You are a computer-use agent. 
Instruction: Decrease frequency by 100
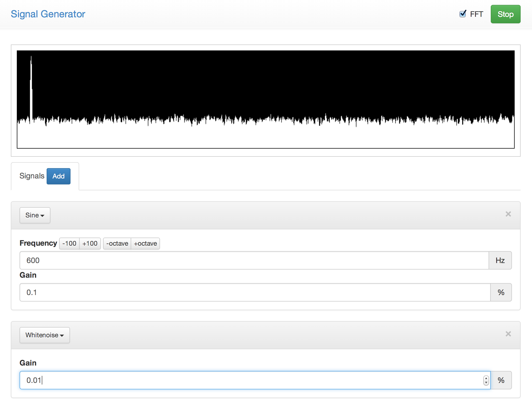tap(69, 244)
